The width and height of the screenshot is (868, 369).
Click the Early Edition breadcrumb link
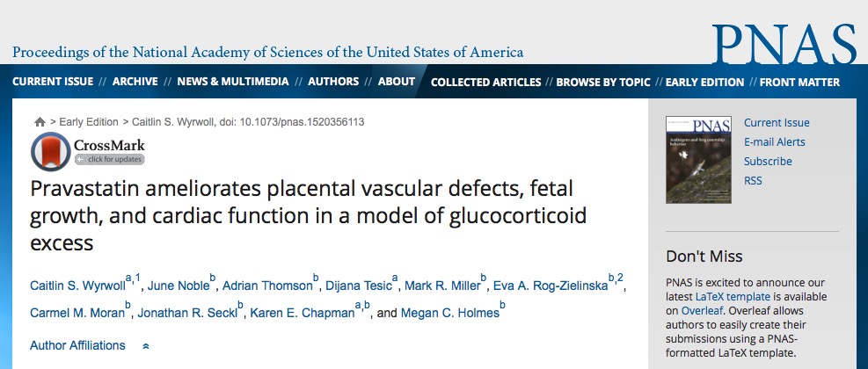tap(89, 122)
